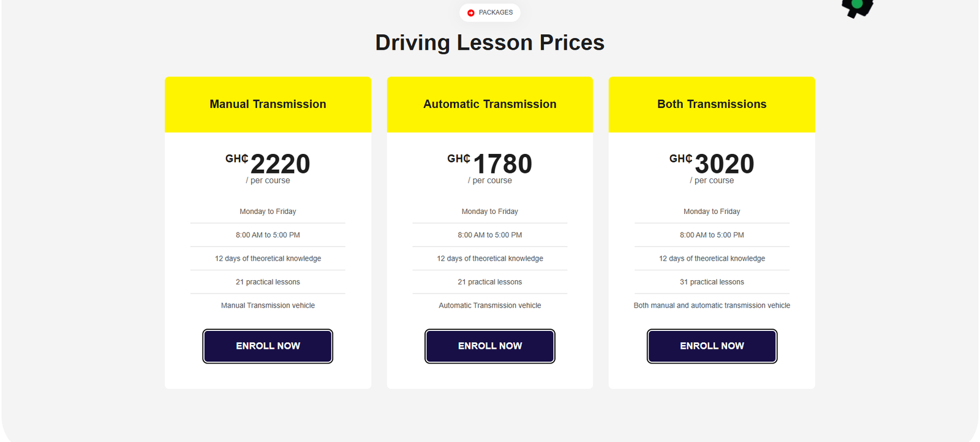980x442 pixels.
Task: Click "Automatic Transmission vehicle" feature text
Action: pyautogui.click(x=490, y=305)
